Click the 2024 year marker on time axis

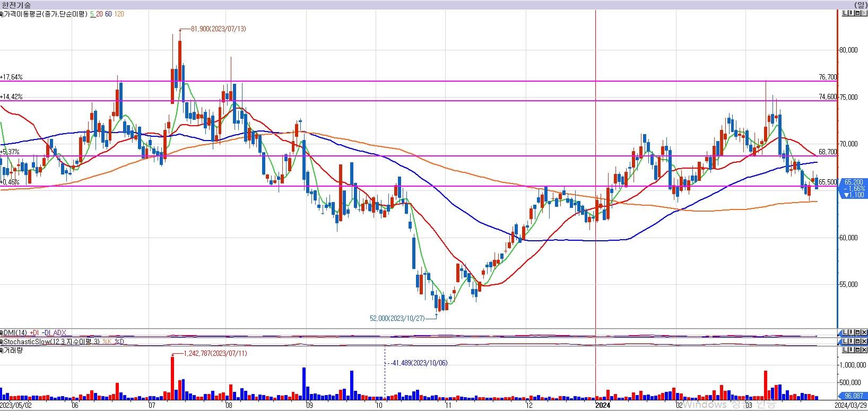(x=602, y=405)
